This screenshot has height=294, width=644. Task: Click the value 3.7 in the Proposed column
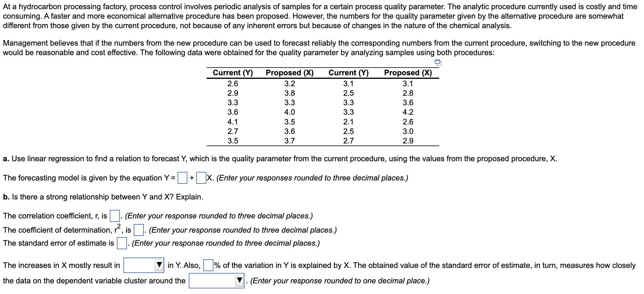point(289,140)
